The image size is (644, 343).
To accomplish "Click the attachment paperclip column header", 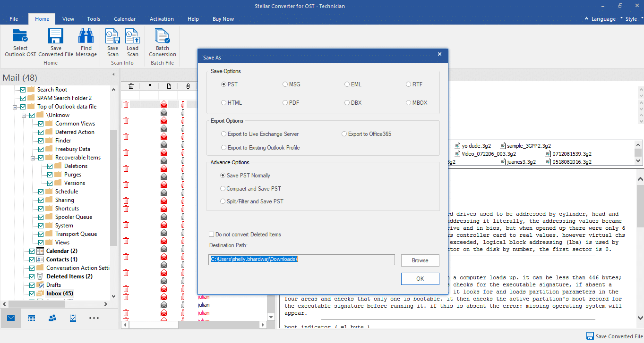I will (188, 86).
